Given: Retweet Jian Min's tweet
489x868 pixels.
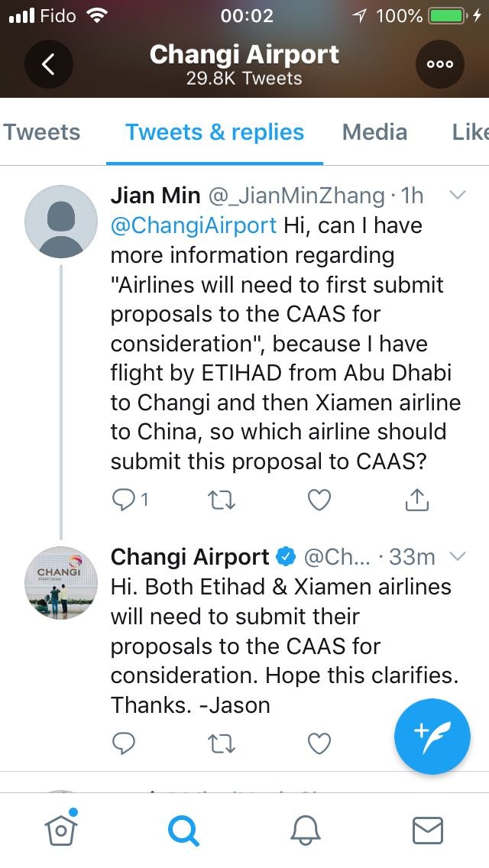Looking at the screenshot, I should 222,500.
